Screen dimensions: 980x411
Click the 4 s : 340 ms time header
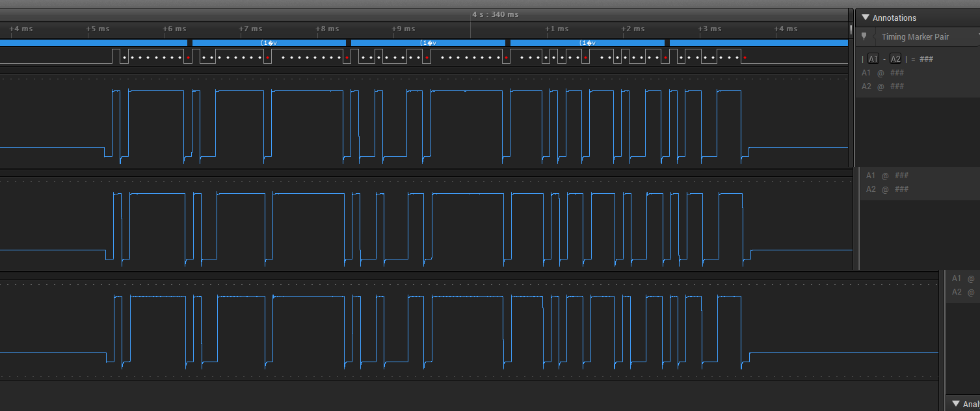[x=496, y=14]
